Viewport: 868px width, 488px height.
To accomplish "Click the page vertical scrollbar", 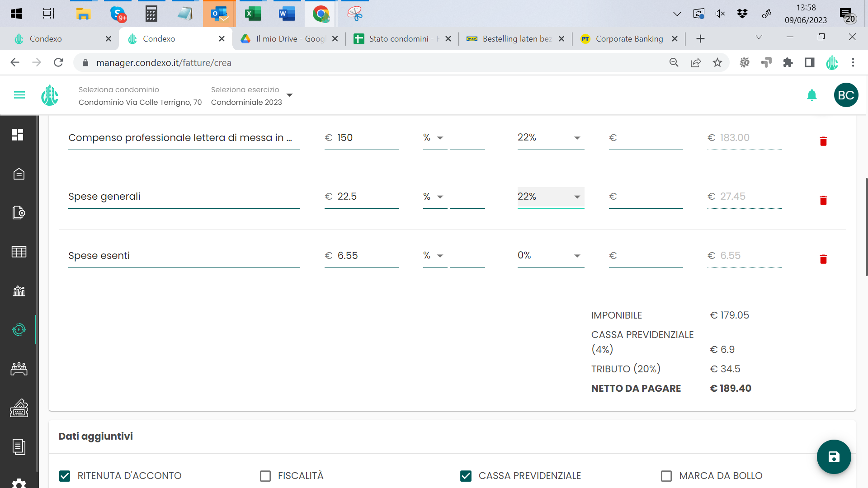I will (x=866, y=226).
